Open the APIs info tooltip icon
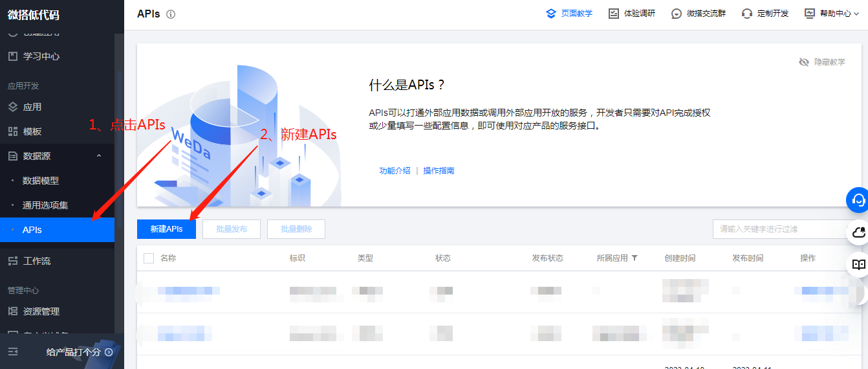868x369 pixels. (171, 14)
